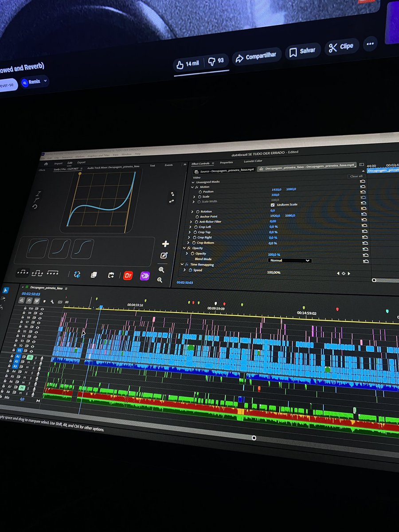Click the red Easify plugin icon
This screenshot has height=532, width=399.
tap(128, 276)
